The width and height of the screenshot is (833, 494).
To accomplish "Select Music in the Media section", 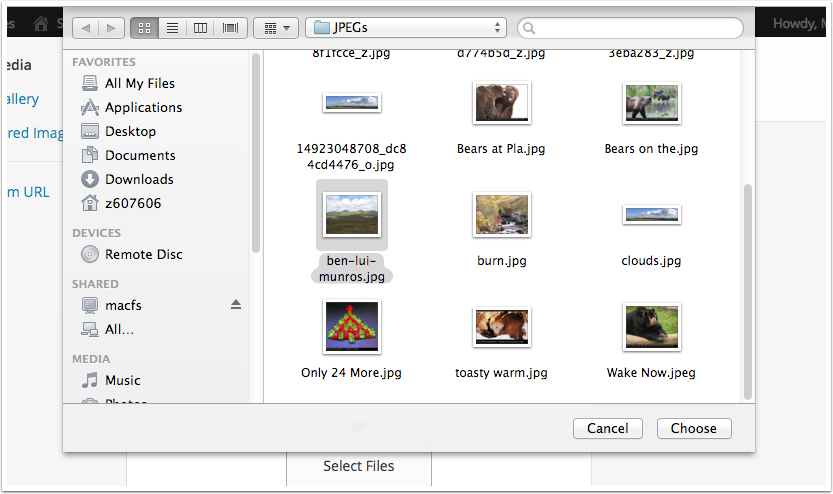I will pos(123,380).
